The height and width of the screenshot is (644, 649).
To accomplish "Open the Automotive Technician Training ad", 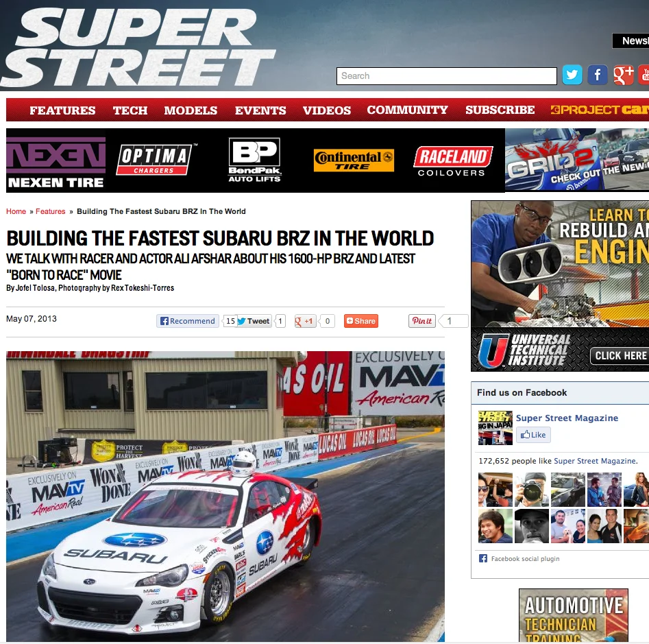I will click(x=573, y=615).
